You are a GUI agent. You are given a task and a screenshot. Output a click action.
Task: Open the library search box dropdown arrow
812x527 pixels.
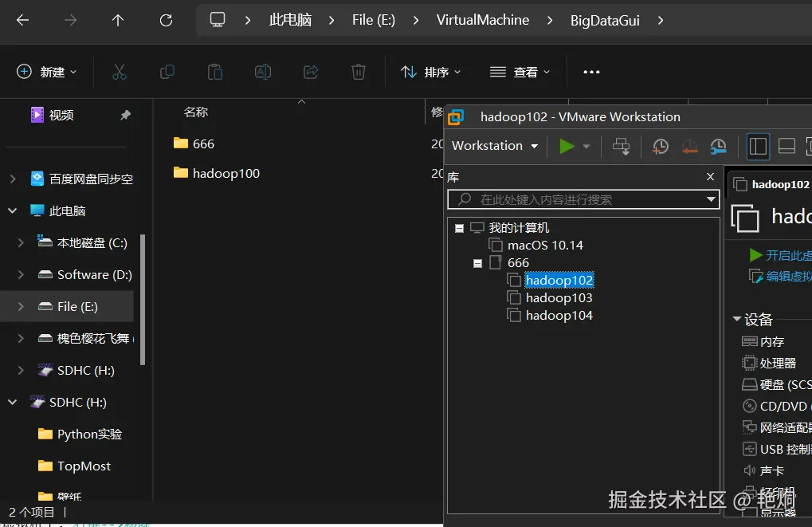click(x=711, y=199)
